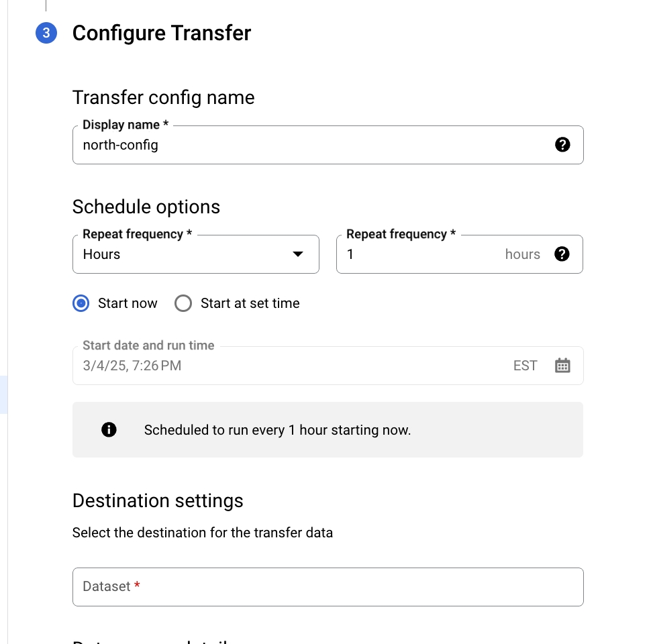Focus the Display name field with north-config
Viewport: 651px width, 644px height.
[x=309, y=145]
